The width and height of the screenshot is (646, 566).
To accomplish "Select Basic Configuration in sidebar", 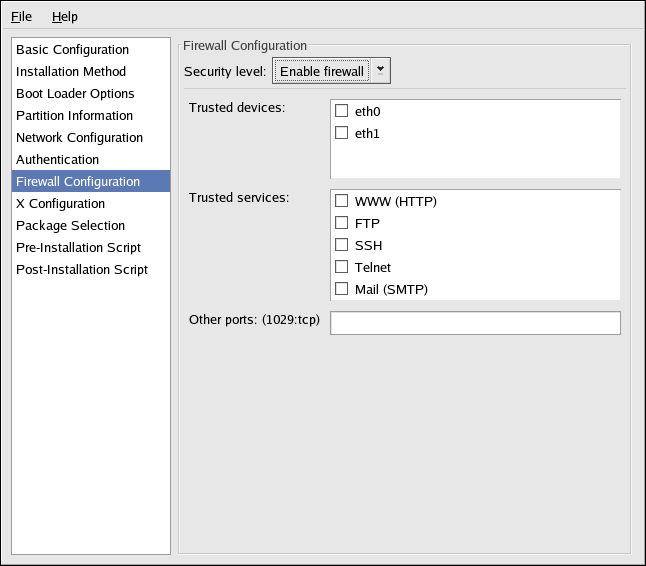I will [x=72, y=50].
